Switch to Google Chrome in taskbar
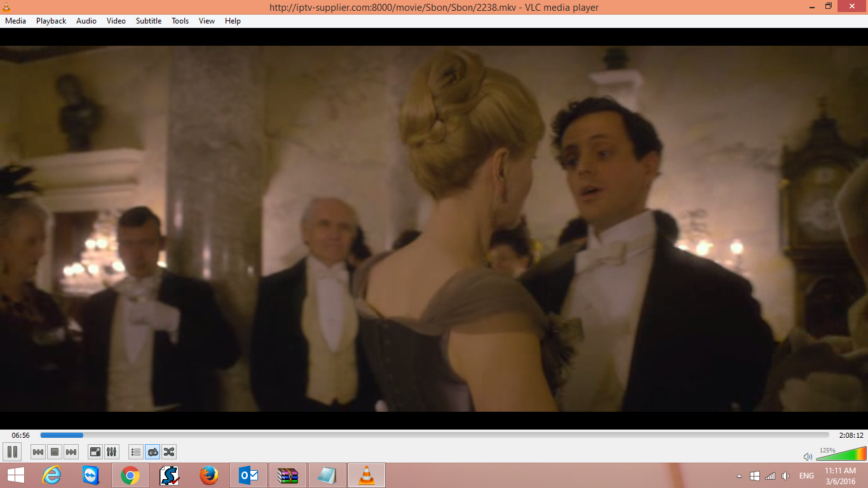The height and width of the screenshot is (488, 868). 130,475
